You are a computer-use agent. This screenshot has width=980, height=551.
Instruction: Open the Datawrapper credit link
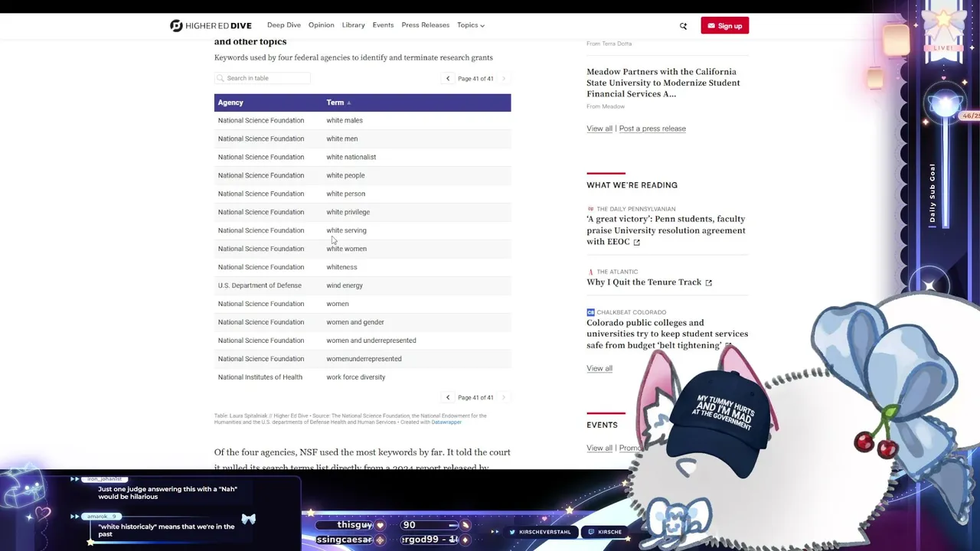[446, 422]
